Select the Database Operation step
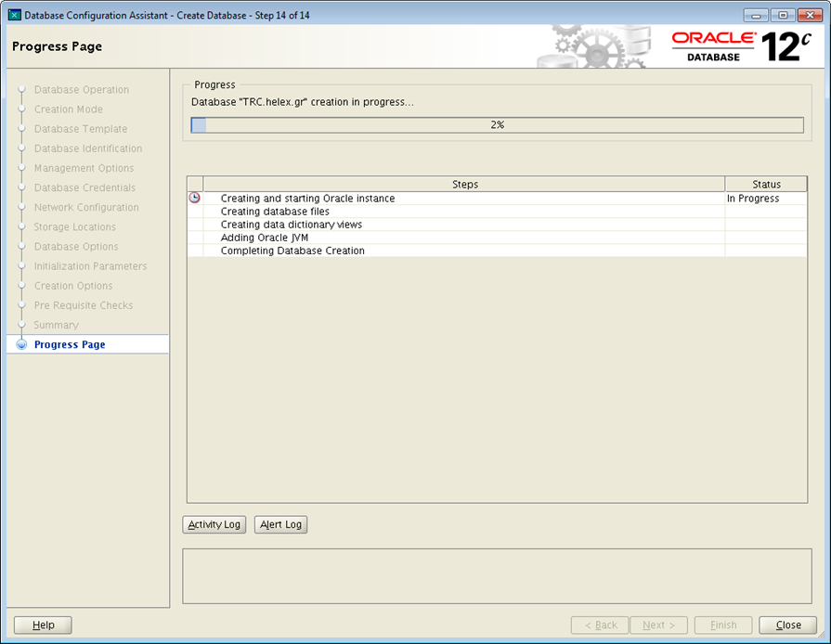This screenshot has width=831, height=644. click(x=82, y=89)
